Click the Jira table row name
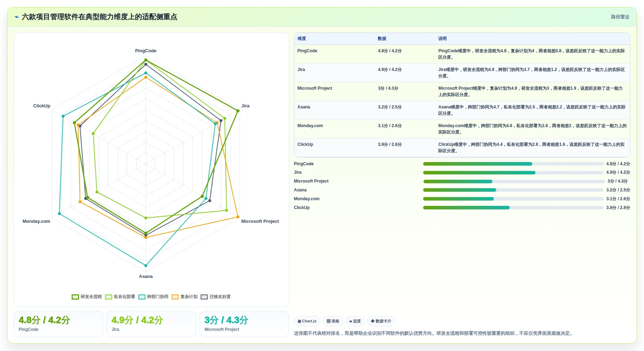The height and width of the screenshot is (351, 644). [301, 70]
